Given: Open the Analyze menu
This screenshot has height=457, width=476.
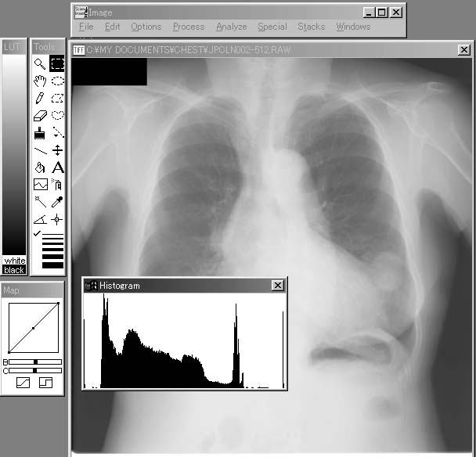Looking at the screenshot, I should 231,27.
